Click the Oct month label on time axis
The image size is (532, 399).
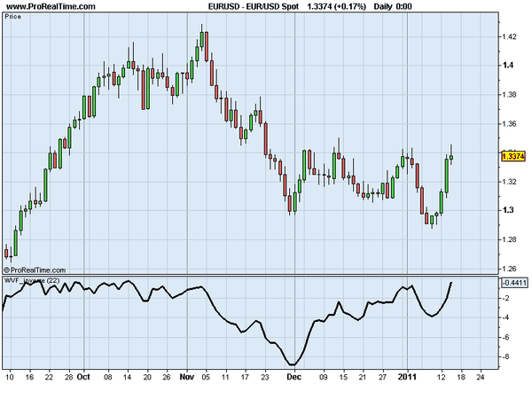83,377
